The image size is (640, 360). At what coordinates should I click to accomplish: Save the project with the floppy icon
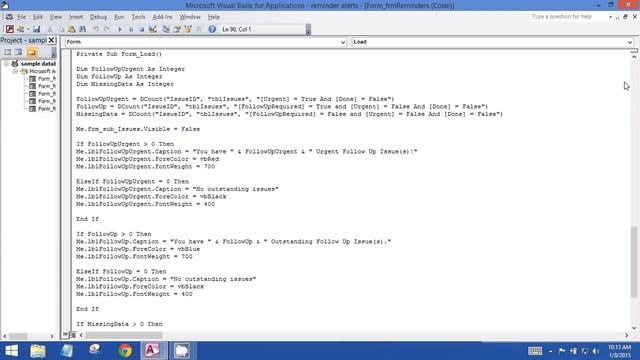(36, 29)
